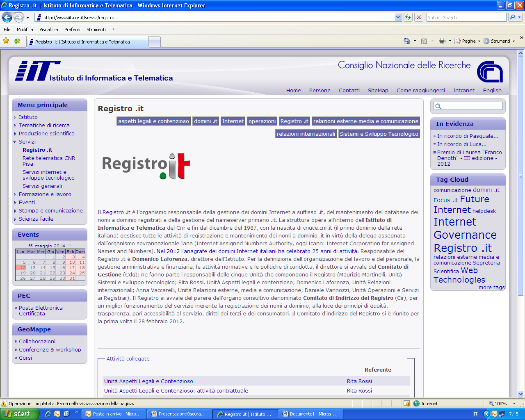Click the RSS feeds icon

click(x=424, y=41)
